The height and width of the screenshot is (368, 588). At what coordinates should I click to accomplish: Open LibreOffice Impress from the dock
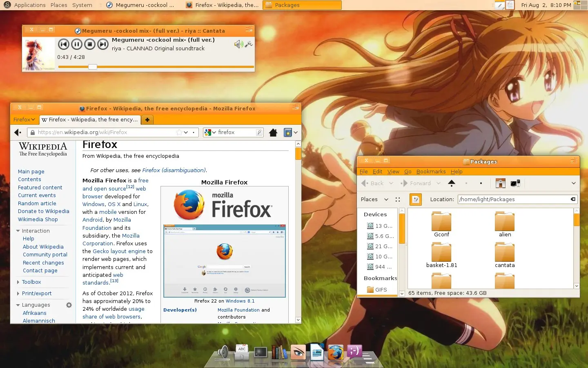point(317,352)
